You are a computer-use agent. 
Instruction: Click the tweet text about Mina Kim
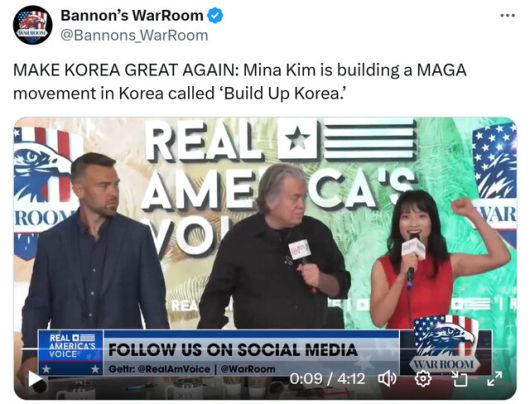click(240, 81)
